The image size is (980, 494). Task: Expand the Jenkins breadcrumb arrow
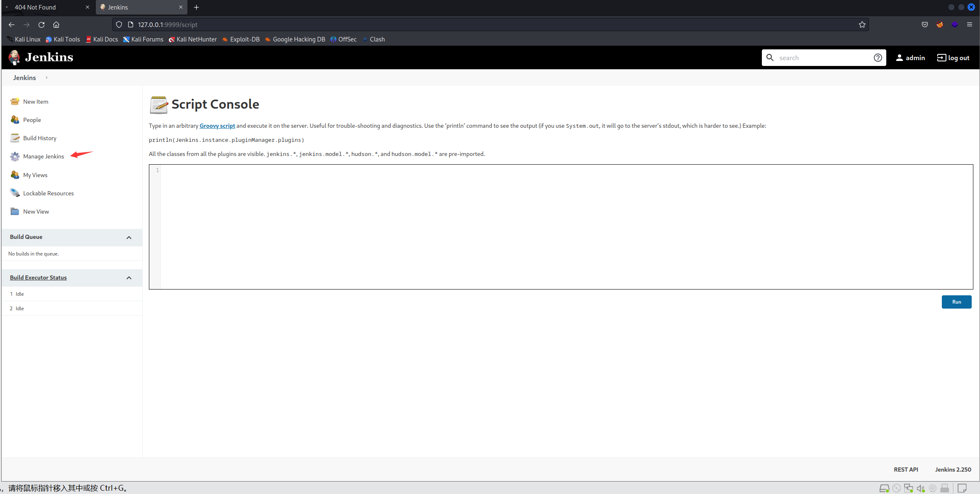pyautogui.click(x=47, y=78)
